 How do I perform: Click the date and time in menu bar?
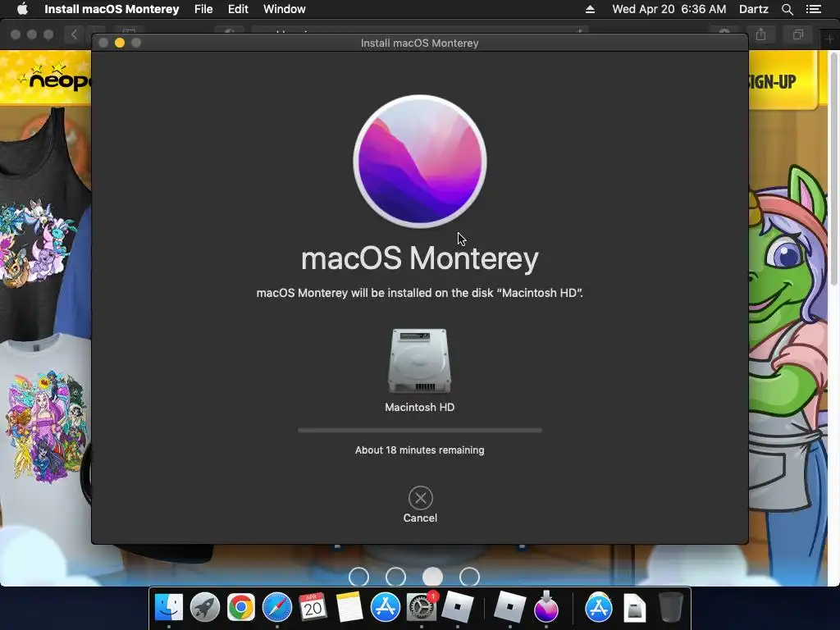click(x=669, y=9)
